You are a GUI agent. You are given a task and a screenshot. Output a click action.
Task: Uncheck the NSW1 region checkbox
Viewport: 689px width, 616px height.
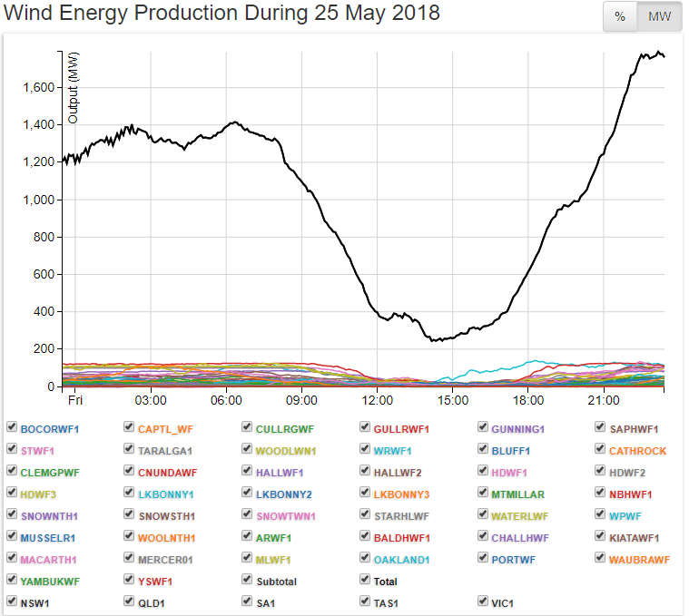(x=12, y=601)
